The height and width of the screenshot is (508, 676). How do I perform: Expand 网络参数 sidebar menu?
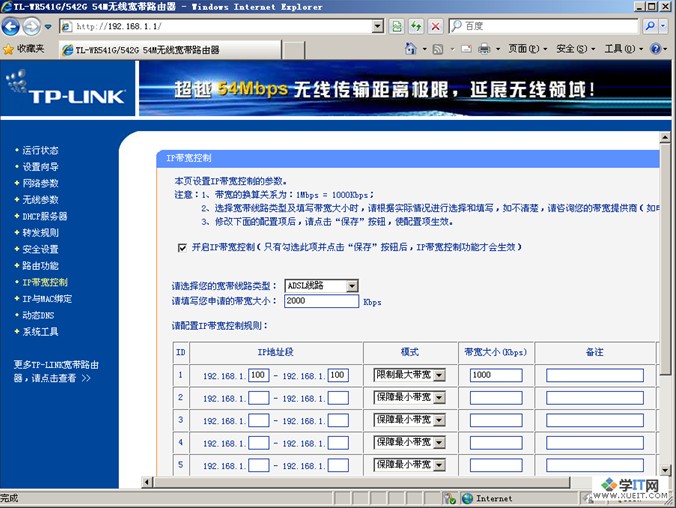40,183
